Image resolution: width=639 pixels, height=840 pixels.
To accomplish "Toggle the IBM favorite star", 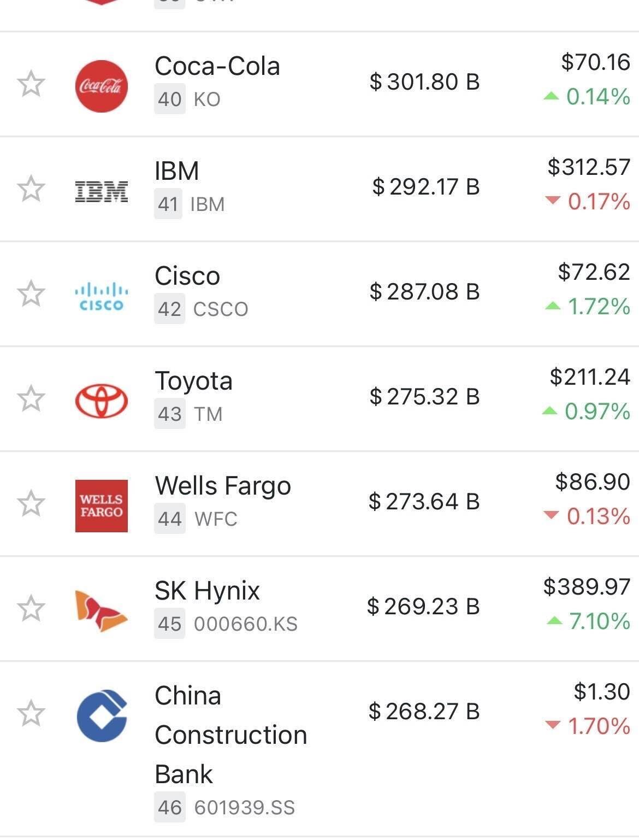I will click(x=31, y=189).
